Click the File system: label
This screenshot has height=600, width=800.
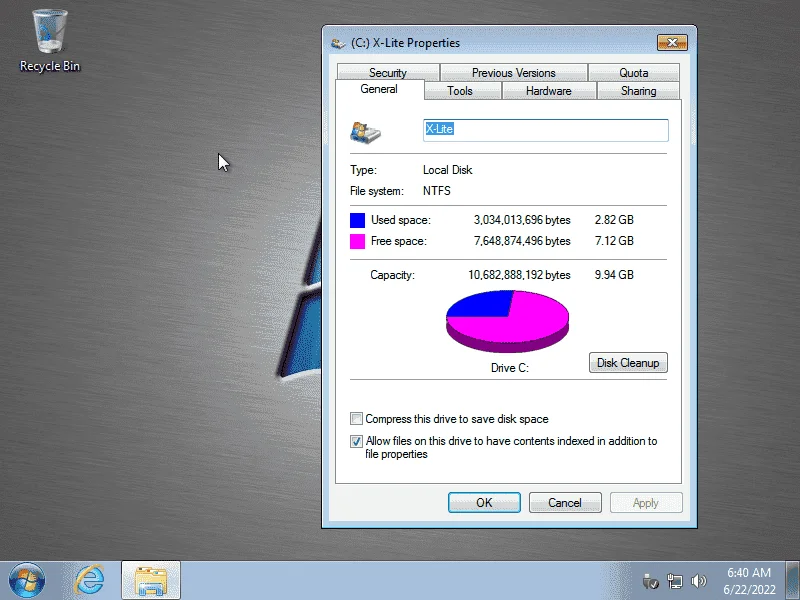coord(377,191)
